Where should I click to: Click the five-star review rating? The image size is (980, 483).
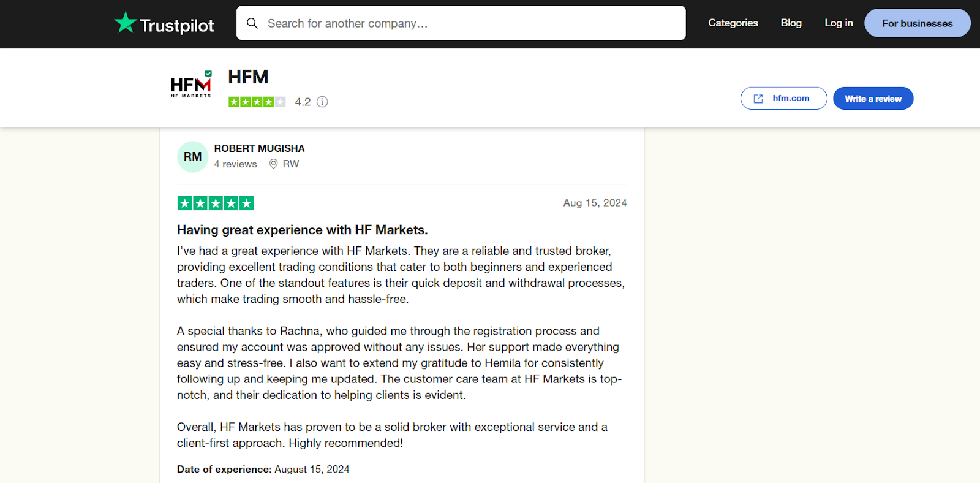point(216,203)
